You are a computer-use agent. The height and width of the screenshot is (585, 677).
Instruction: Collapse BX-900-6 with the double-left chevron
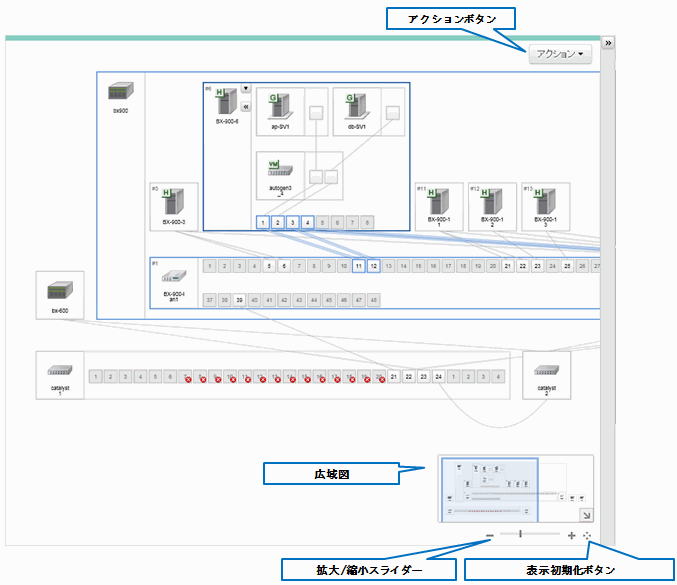pos(246,107)
